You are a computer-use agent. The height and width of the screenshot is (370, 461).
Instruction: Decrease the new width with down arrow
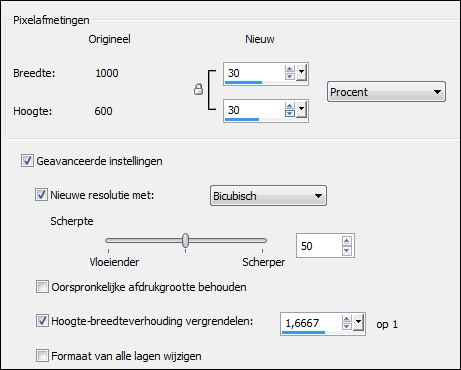pyautogui.click(x=290, y=76)
